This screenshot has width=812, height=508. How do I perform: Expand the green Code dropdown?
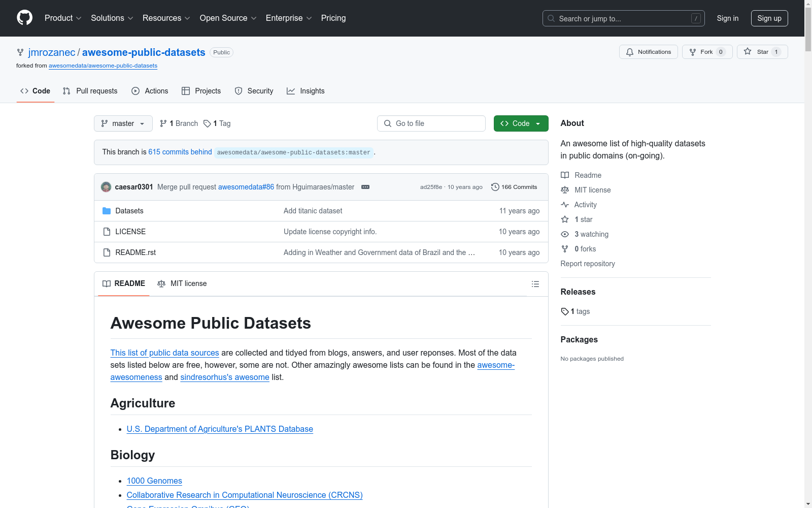point(521,123)
